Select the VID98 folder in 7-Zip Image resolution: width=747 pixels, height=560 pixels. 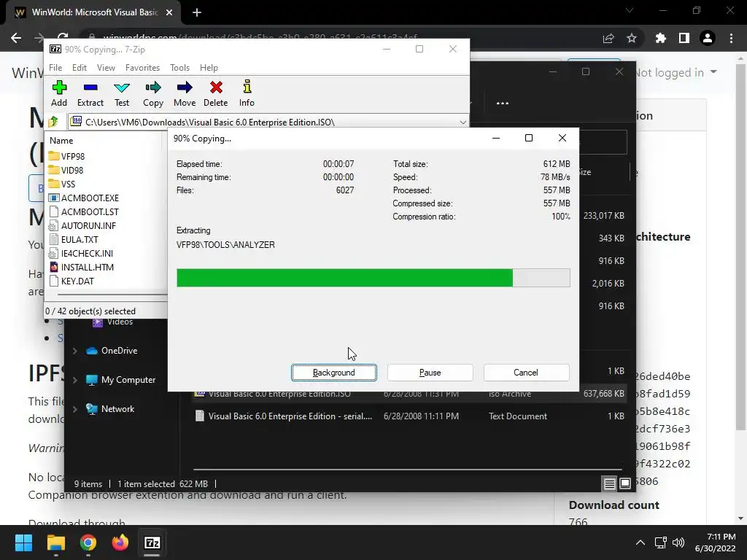coord(66,170)
